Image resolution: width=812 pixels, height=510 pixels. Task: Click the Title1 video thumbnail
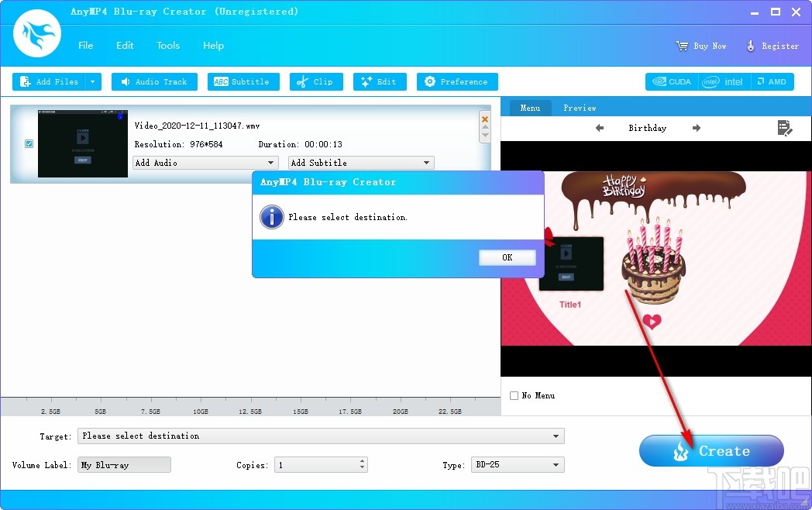tap(571, 264)
